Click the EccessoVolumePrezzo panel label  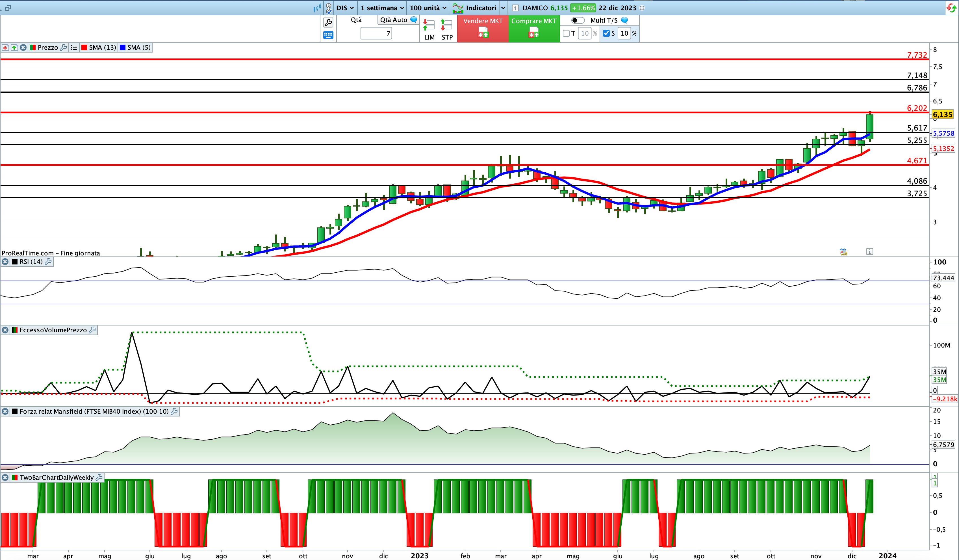pyautogui.click(x=53, y=330)
